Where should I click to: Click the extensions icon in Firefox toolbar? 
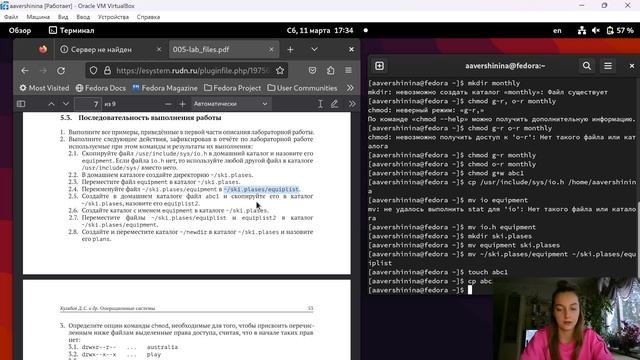click(x=331, y=71)
